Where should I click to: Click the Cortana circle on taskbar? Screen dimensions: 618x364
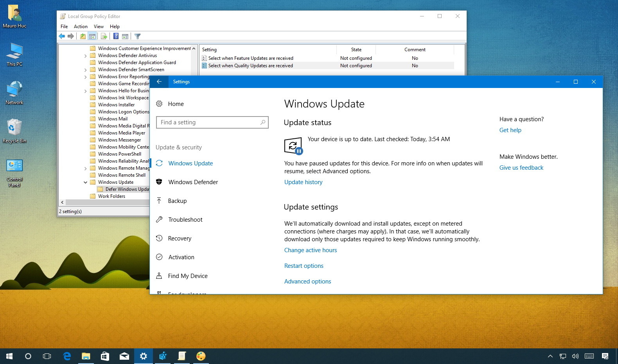pyautogui.click(x=28, y=356)
